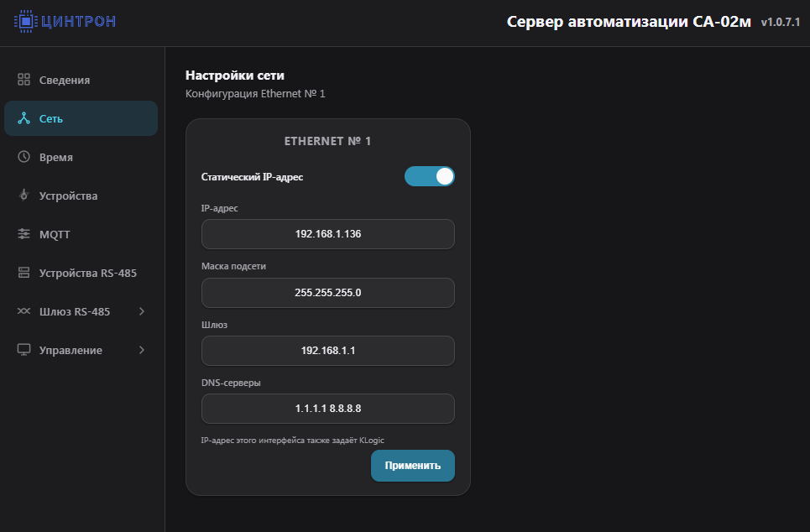Click the version v1.0.7.1 text
The width and height of the screenshot is (810, 532).
781,22
